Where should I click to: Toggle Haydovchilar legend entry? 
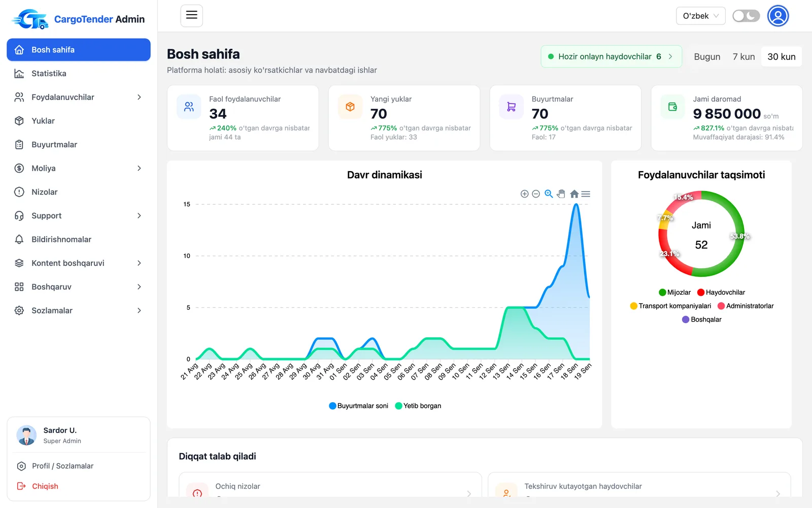721,293
